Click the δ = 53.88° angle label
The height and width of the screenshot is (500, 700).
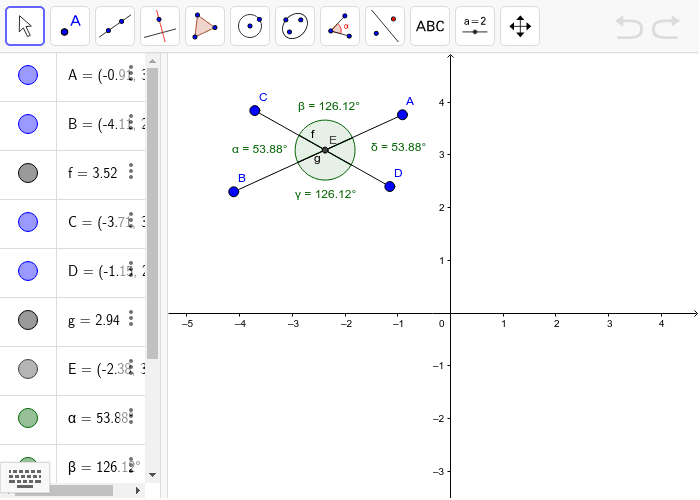[x=399, y=147]
